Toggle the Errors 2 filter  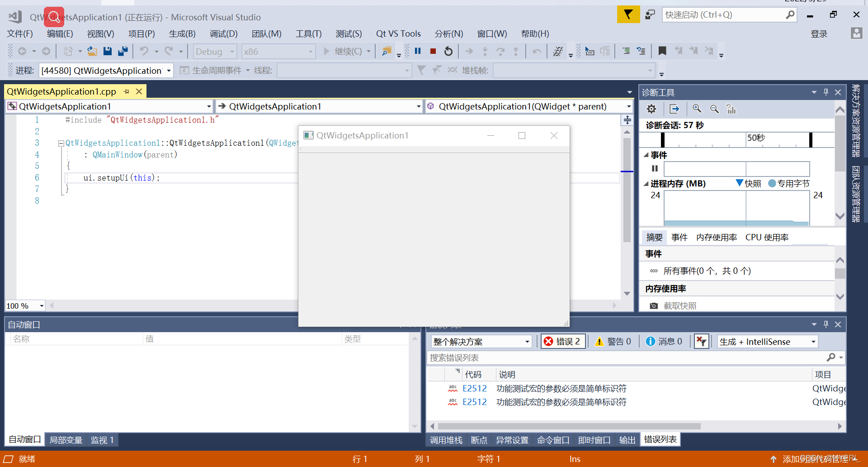coord(563,341)
